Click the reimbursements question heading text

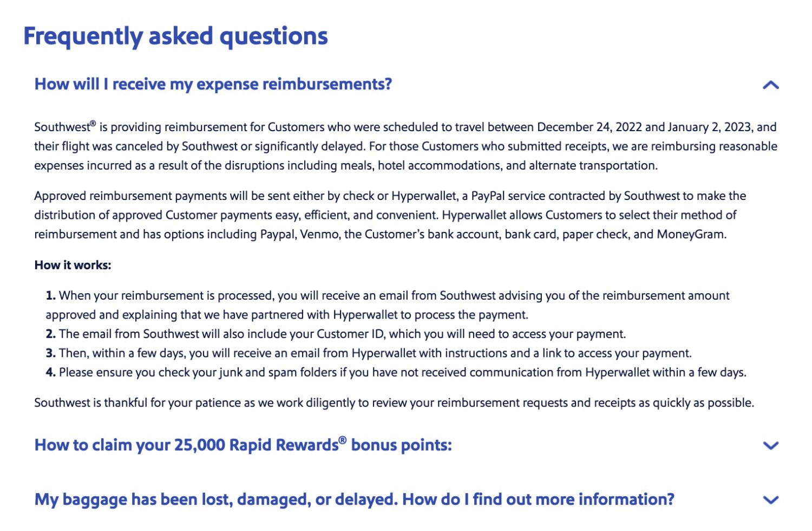click(x=213, y=84)
